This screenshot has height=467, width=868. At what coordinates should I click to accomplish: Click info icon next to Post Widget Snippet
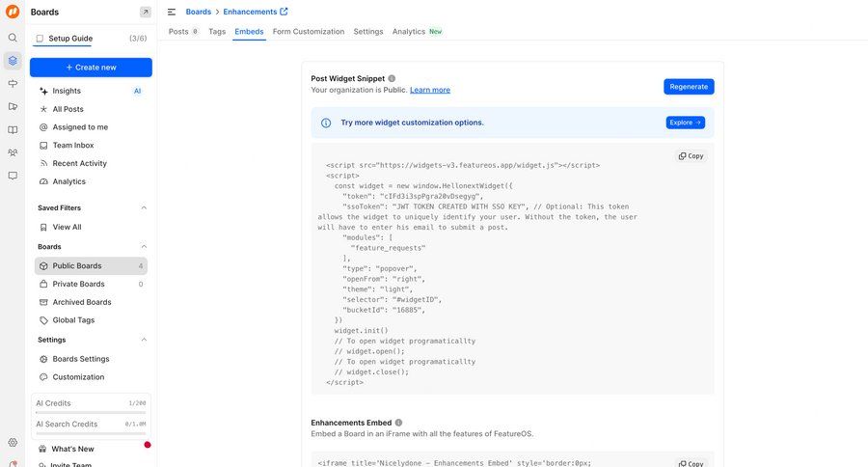392,79
